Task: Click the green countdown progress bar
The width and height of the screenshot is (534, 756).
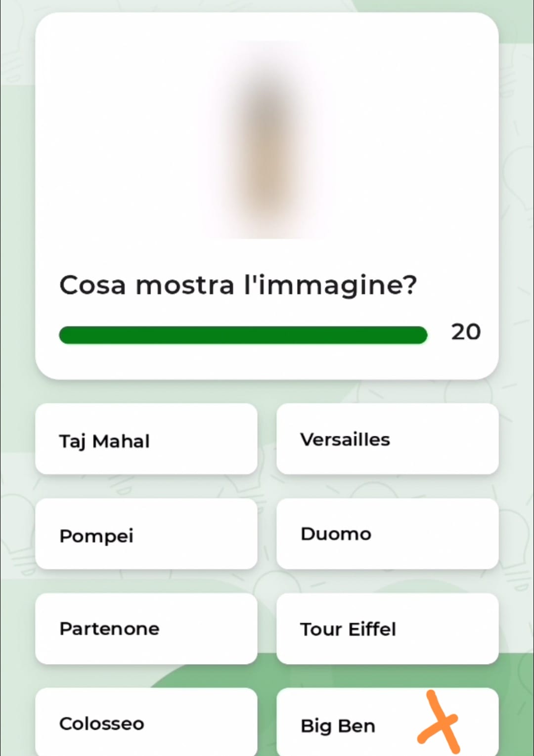Action: tap(243, 335)
